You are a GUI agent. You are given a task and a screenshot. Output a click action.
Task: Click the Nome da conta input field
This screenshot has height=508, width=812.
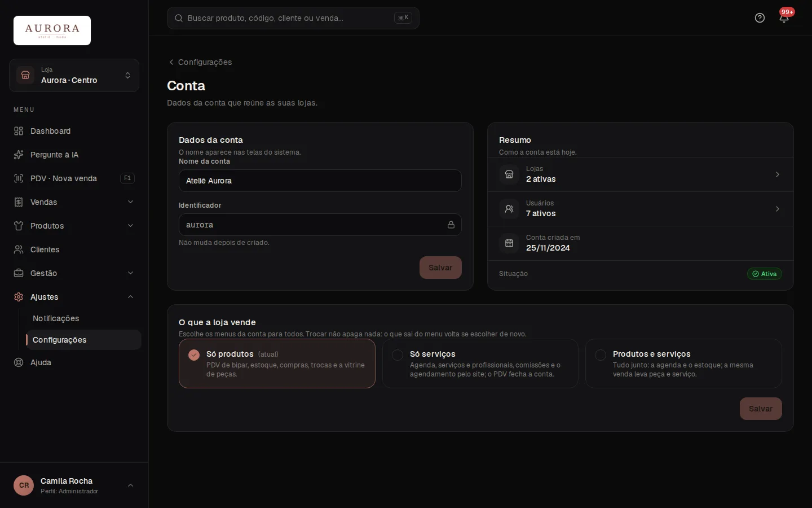320,181
